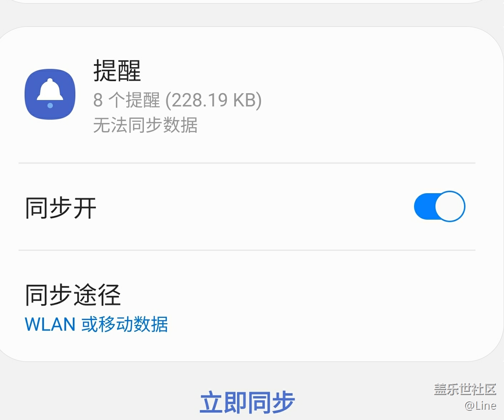Tap the white bell inside the app icon

click(x=50, y=90)
